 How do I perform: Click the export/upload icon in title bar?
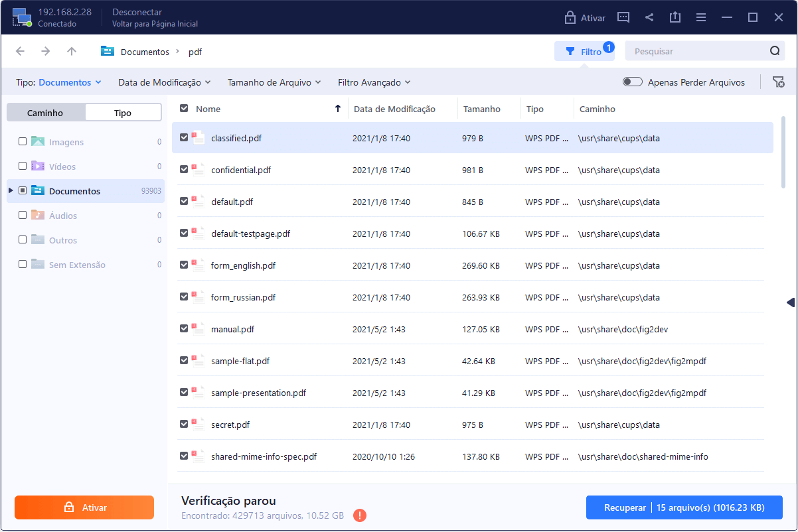click(675, 18)
